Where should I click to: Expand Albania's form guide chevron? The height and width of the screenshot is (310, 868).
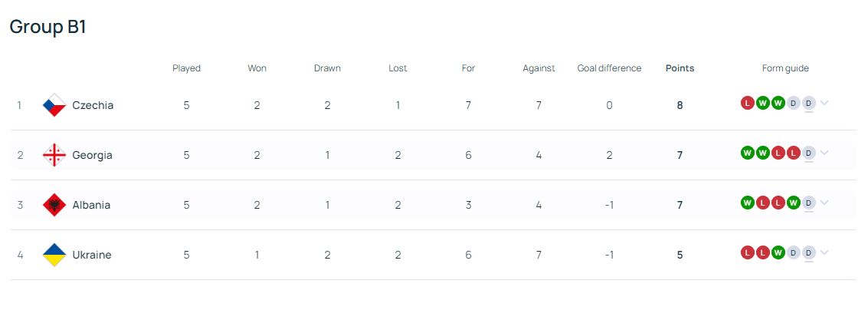point(824,203)
